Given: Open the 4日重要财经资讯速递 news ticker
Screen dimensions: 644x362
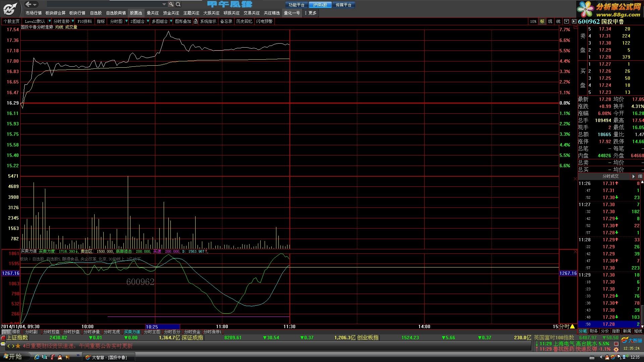Looking at the screenshot, I should pos(77,346).
